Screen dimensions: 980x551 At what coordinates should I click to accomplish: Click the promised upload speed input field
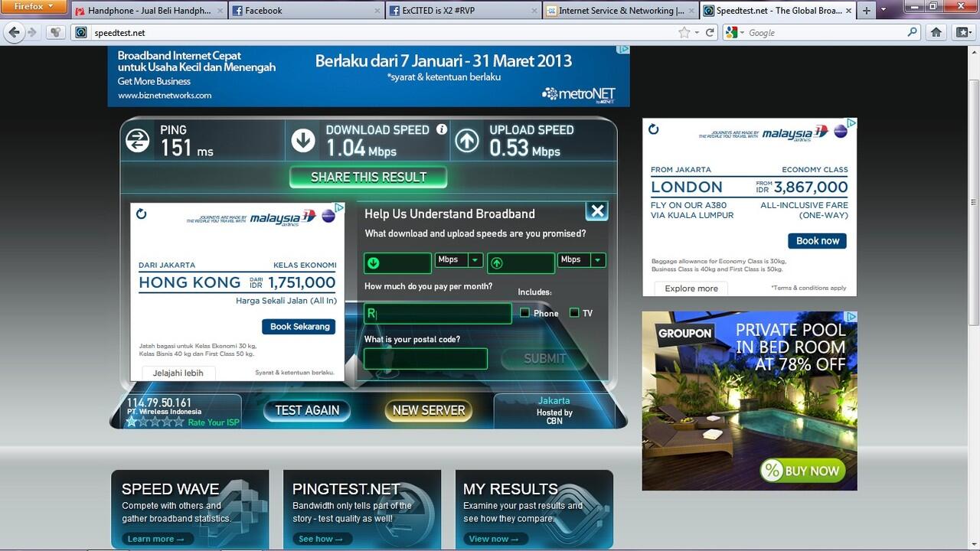coord(521,262)
